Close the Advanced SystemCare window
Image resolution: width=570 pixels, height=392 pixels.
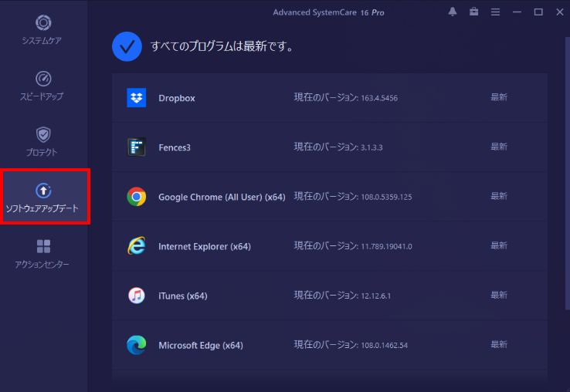559,12
